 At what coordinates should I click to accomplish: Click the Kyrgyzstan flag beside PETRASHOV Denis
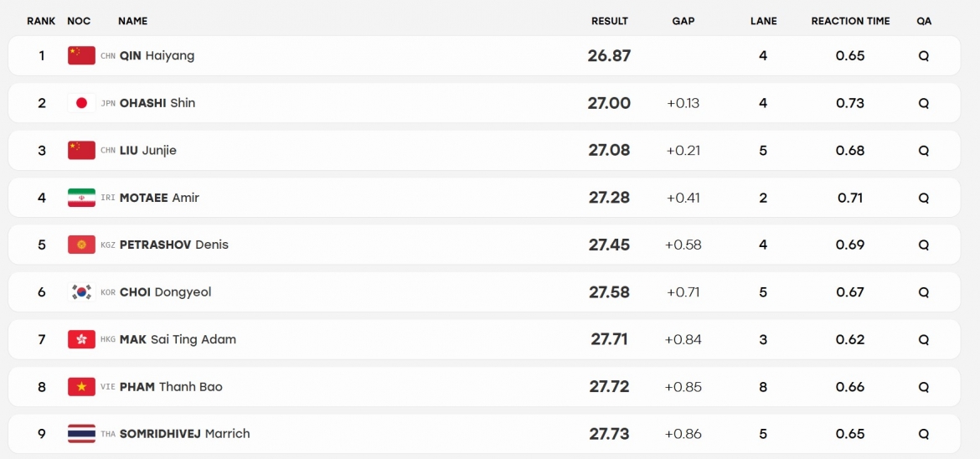(81, 245)
